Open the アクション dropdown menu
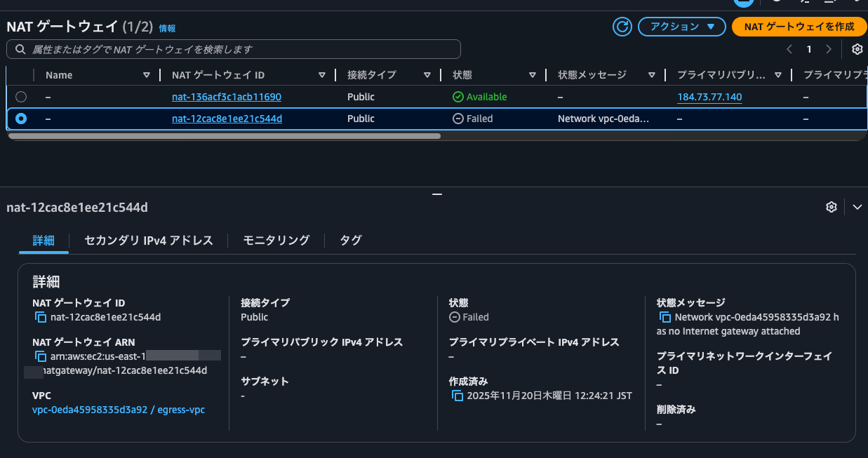The width and height of the screenshot is (868, 458). (x=681, y=27)
